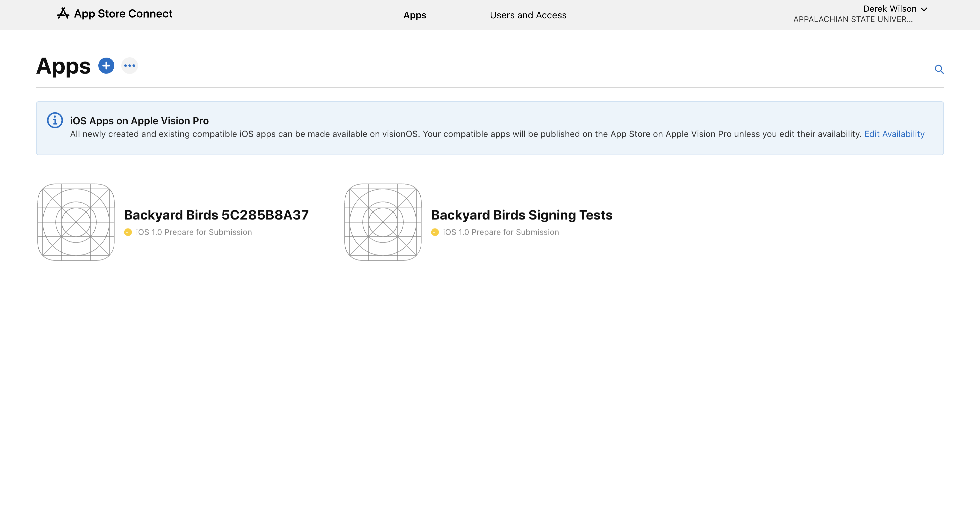Switch to the Apps tab
980x529 pixels.
pos(415,15)
